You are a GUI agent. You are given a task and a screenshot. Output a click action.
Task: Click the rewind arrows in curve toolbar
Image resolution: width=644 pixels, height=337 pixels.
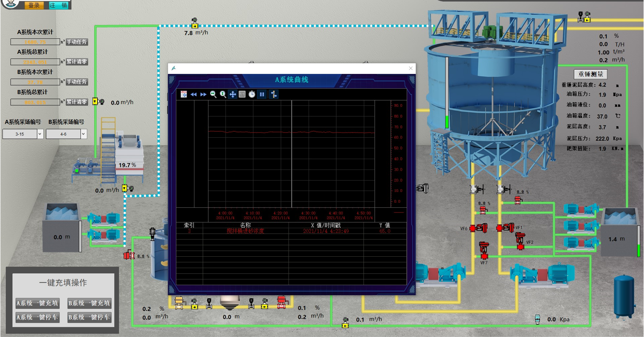(x=194, y=94)
